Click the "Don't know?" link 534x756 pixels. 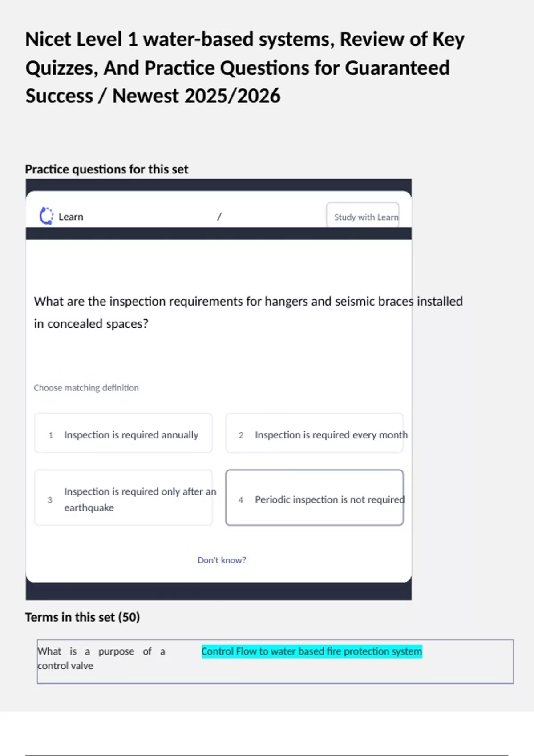point(222,560)
